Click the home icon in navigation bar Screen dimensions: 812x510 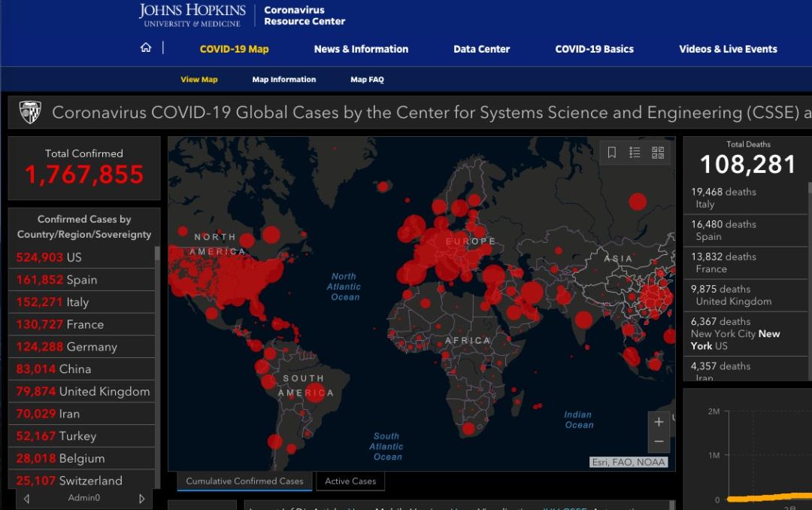click(x=146, y=48)
